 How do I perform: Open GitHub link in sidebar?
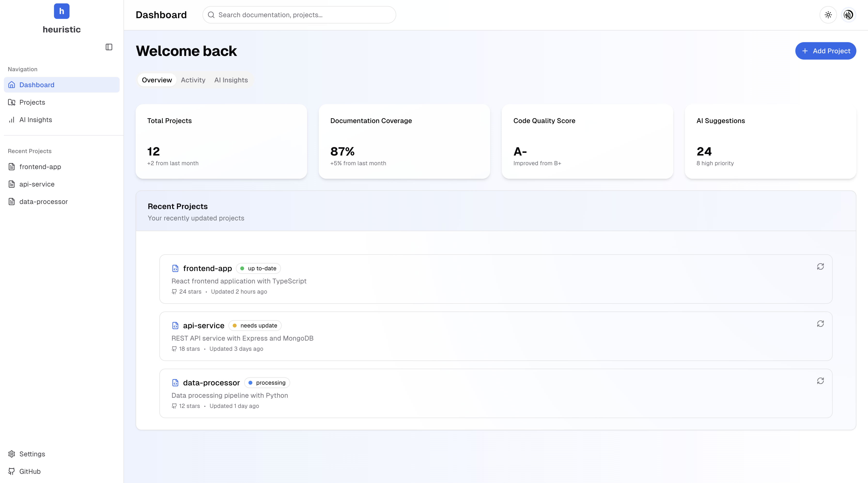(30, 471)
